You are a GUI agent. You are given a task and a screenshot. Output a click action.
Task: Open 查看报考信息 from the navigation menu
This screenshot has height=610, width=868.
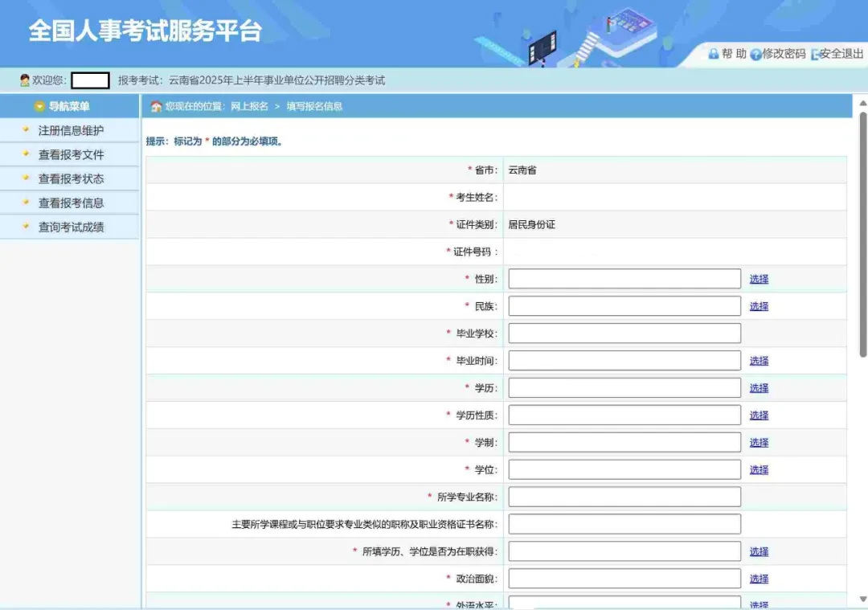pyautogui.click(x=70, y=203)
